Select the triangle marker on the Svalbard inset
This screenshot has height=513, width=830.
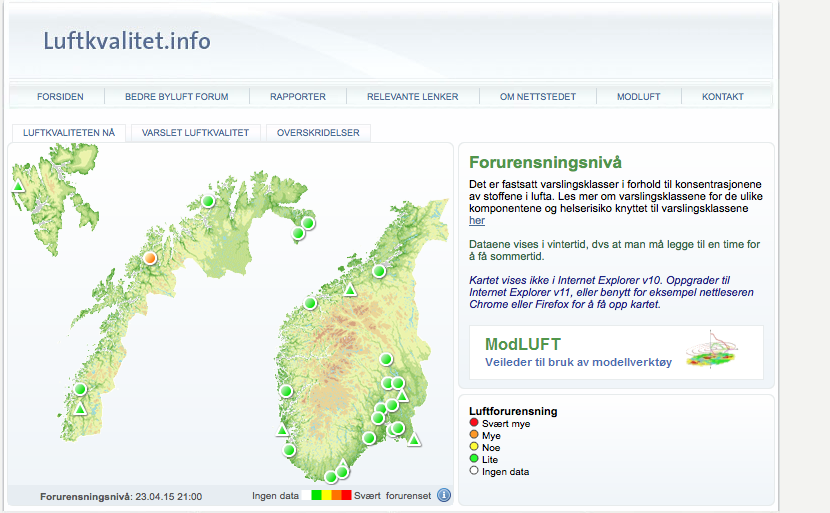coord(18,187)
